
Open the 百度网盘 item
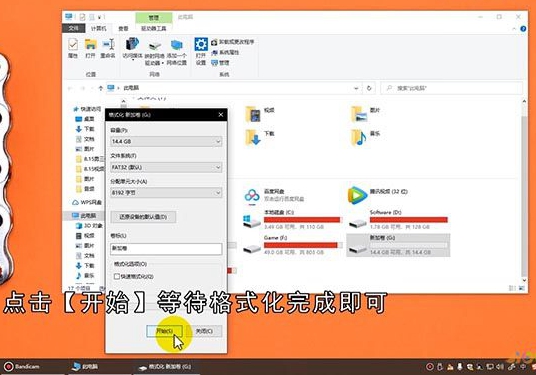tap(274, 196)
